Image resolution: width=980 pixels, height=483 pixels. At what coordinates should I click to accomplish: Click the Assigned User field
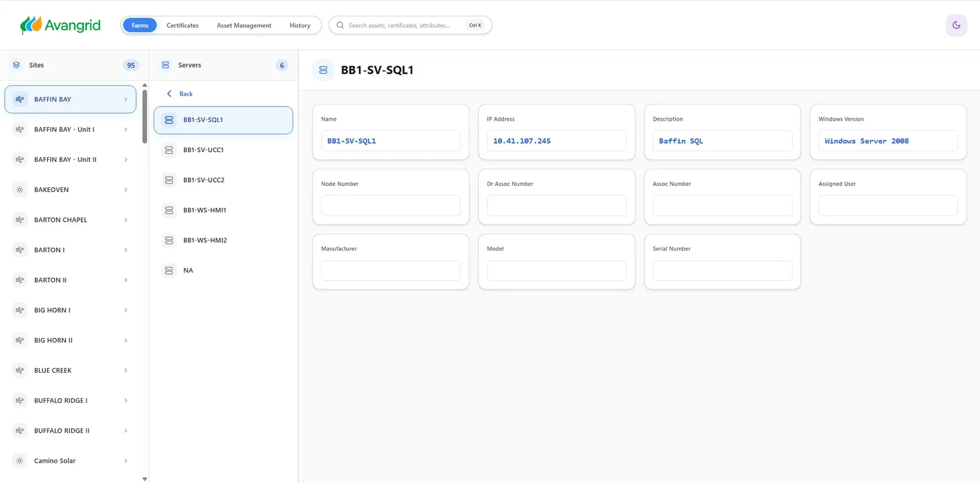pyautogui.click(x=888, y=205)
